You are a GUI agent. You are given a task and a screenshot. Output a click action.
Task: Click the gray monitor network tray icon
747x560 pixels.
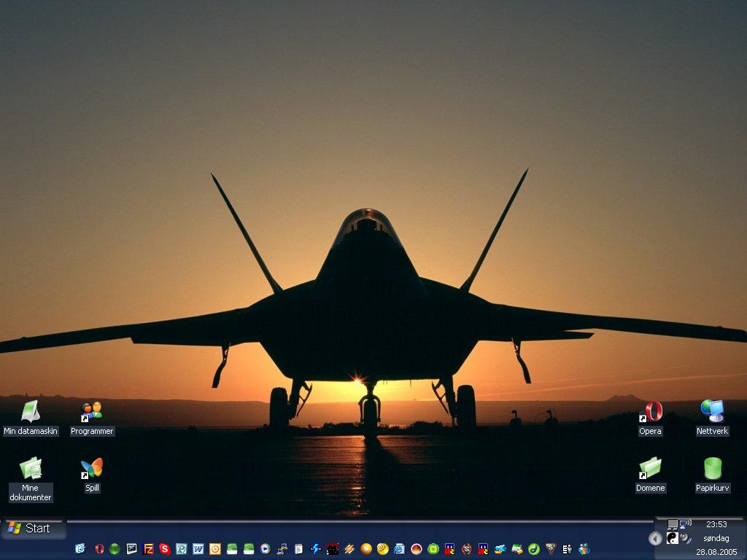[x=672, y=524]
